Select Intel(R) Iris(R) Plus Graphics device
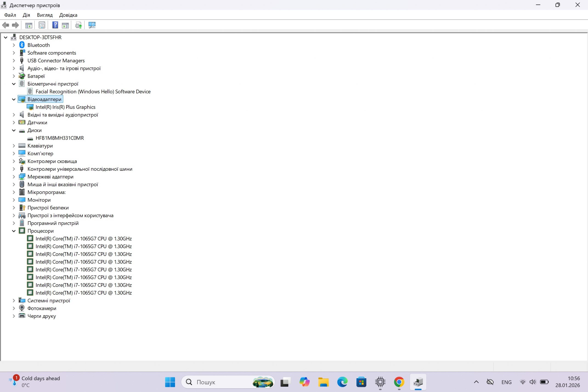The width and height of the screenshot is (588, 392). point(65,107)
